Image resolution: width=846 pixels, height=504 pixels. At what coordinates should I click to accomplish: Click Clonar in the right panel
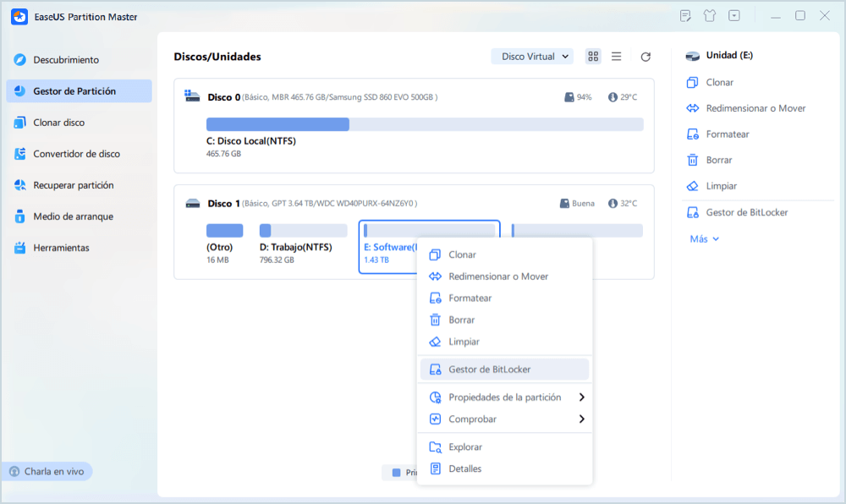click(x=710, y=83)
